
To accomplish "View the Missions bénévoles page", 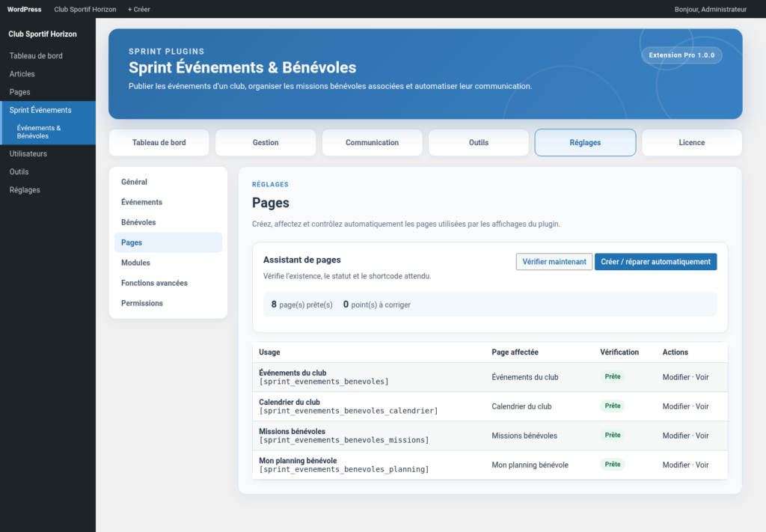I will pos(702,435).
